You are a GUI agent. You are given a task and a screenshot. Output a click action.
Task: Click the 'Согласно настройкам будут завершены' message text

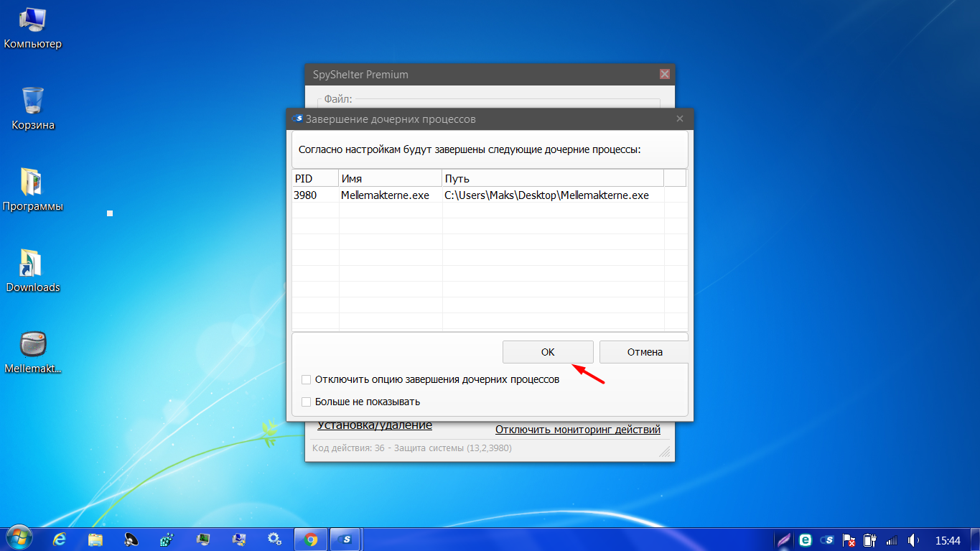pos(470,149)
